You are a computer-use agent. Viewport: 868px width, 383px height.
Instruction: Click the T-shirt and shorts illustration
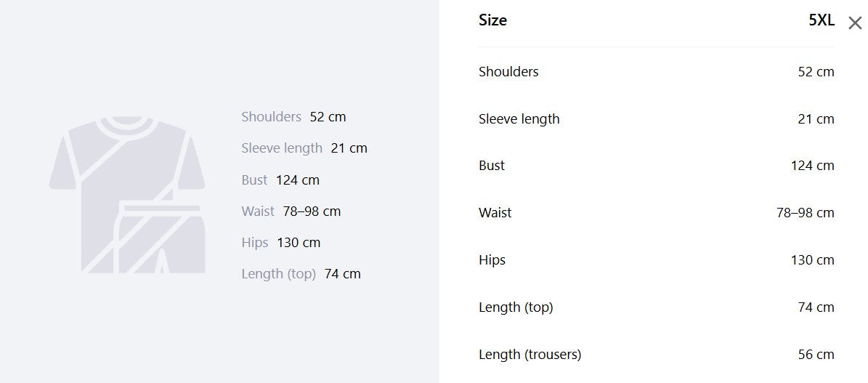(127, 195)
